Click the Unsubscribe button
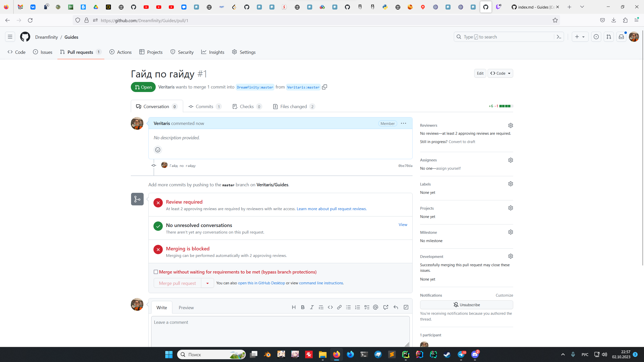Viewport: 644px width, 362px height. click(466, 305)
